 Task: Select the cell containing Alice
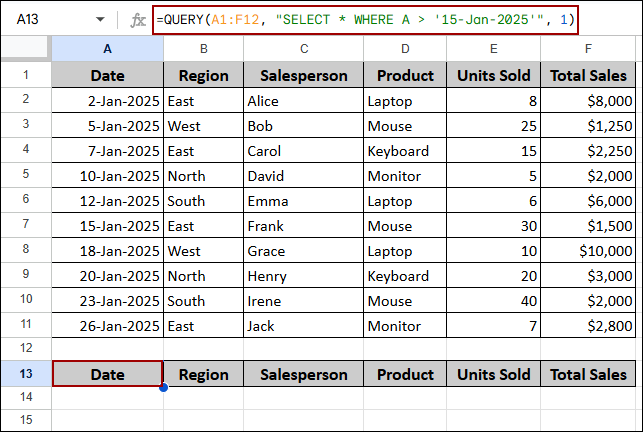[x=303, y=101]
